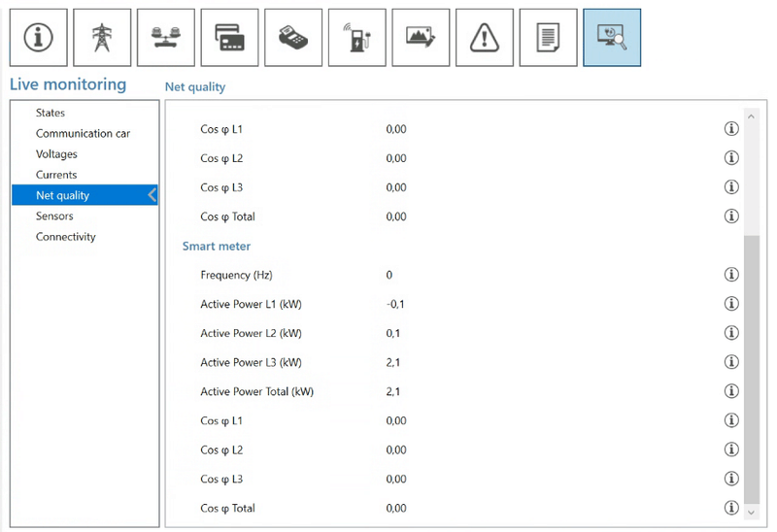Click the Live monitoring heading
The image size is (777, 532).
coord(68,84)
